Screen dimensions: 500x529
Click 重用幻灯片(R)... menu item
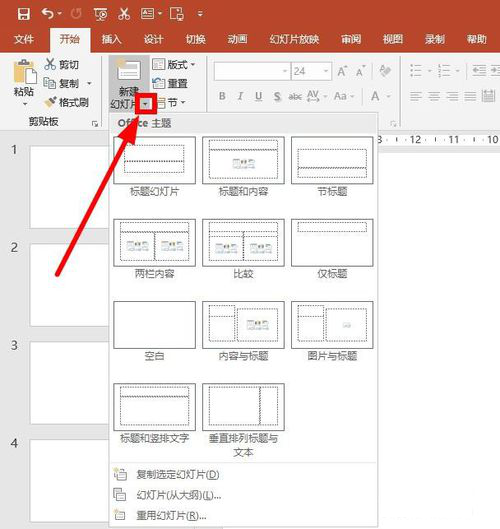pyautogui.click(x=243, y=515)
